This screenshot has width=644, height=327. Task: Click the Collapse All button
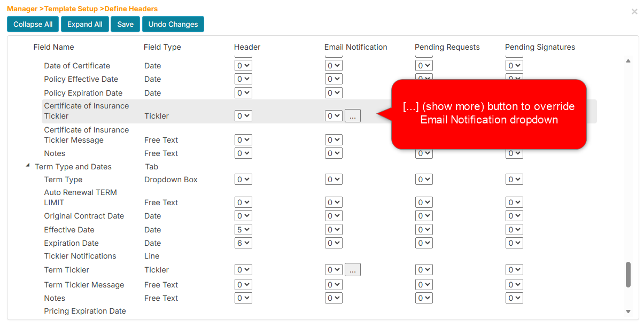pyautogui.click(x=33, y=24)
